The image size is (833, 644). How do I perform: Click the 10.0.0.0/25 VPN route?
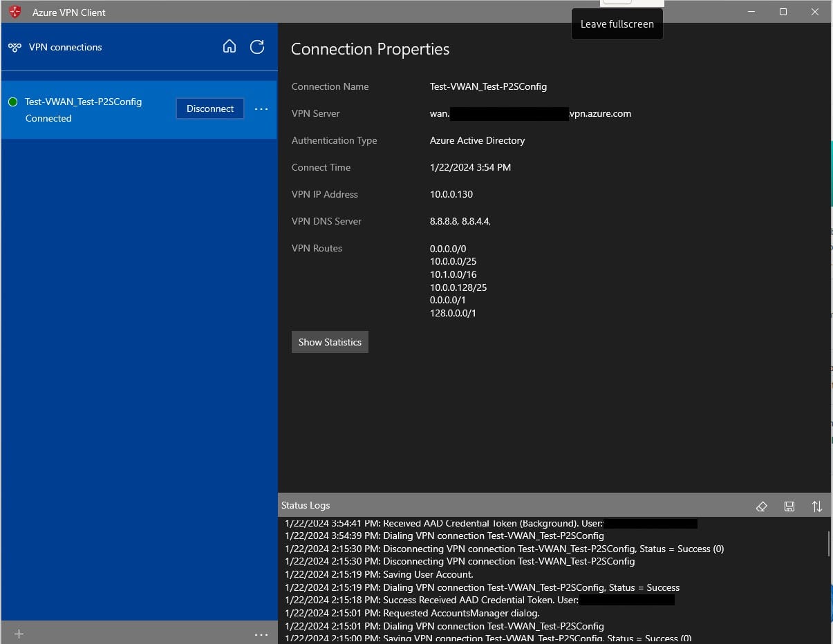tap(453, 261)
